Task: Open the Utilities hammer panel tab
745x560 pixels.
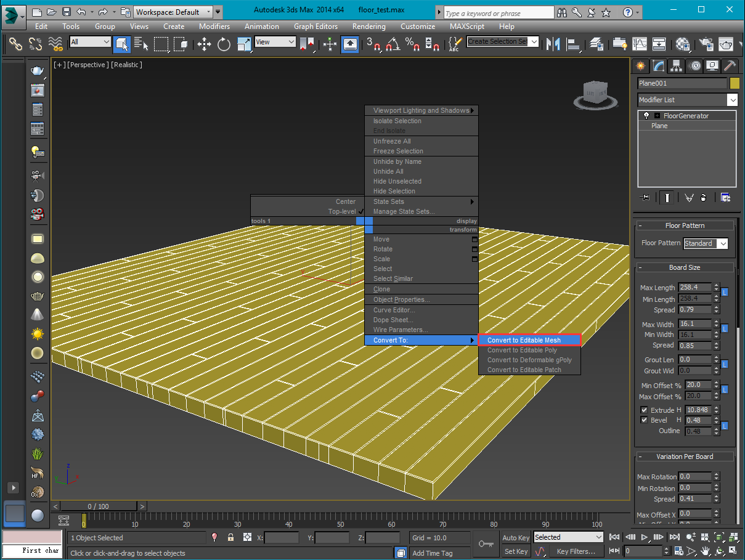Action: click(730, 65)
